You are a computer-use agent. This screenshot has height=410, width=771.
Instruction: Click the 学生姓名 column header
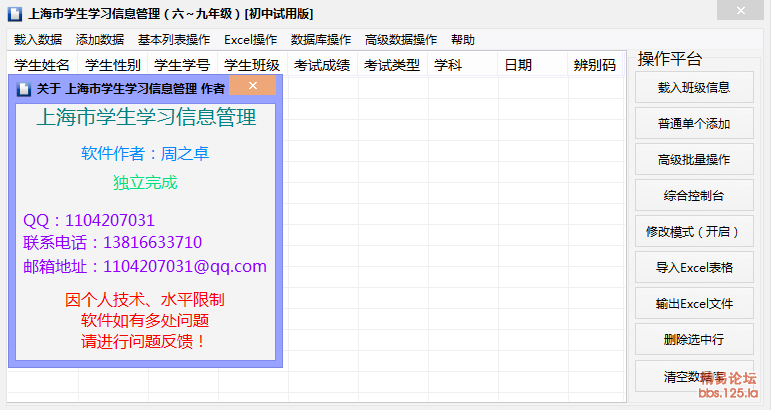(42, 65)
